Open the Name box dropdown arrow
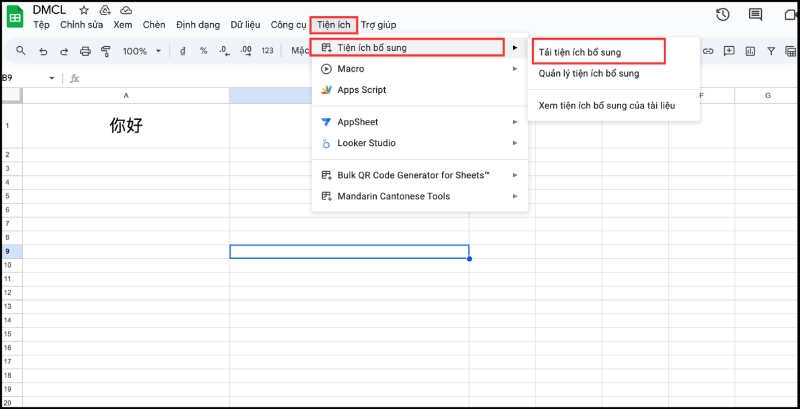The width and height of the screenshot is (800, 409). (52, 78)
